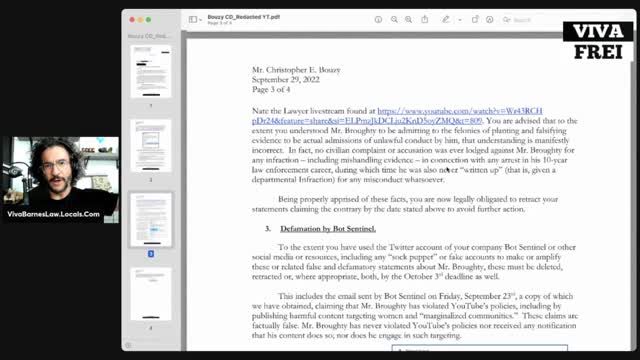The image size is (640, 360).
Task: Open sidebar view options dropdown arrow
Action: (200, 20)
